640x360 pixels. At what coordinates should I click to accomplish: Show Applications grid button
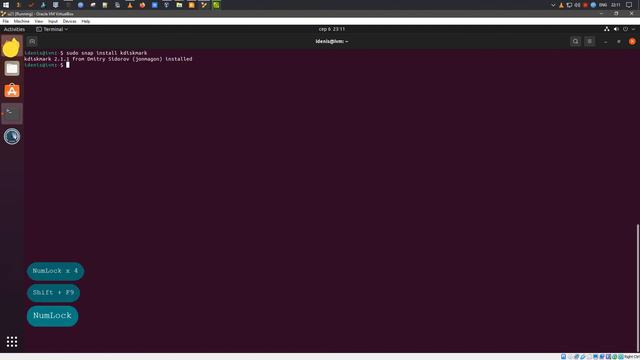coord(12,342)
